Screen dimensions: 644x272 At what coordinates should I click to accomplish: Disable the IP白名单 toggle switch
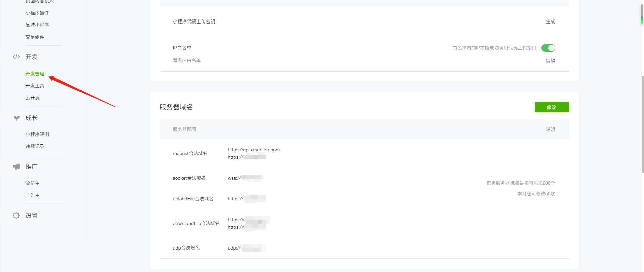548,48
